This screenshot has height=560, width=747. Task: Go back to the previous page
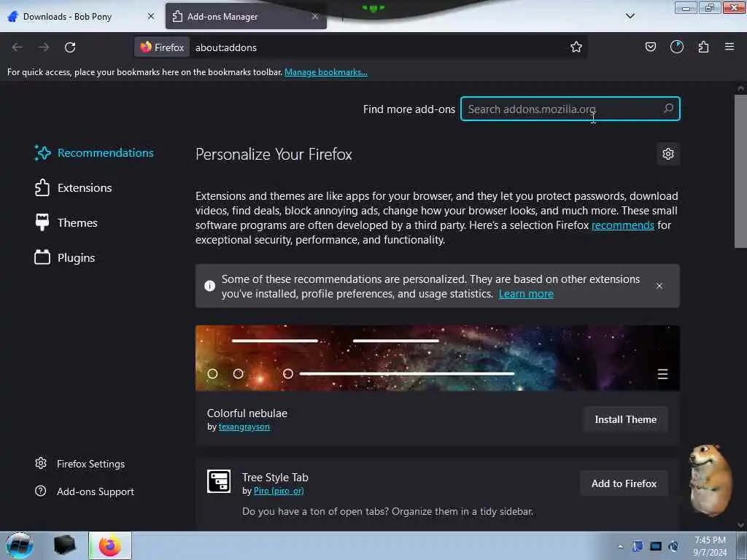18,47
